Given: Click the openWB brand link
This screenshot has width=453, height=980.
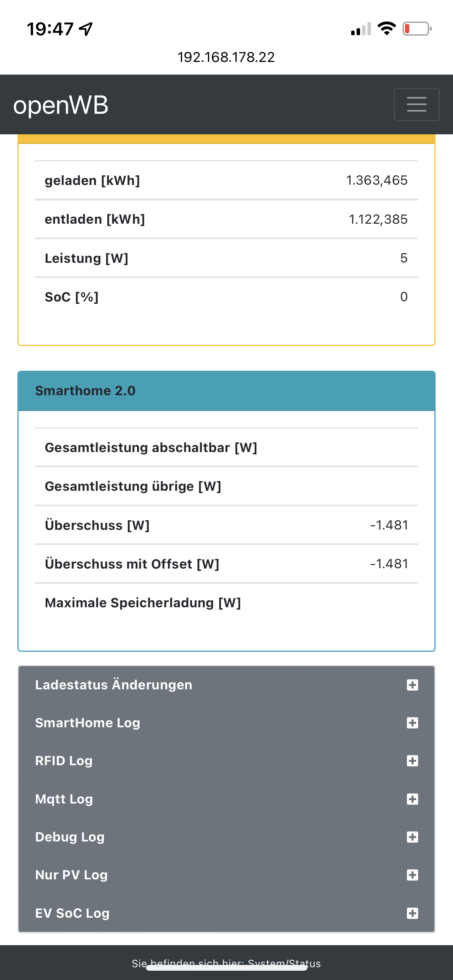Looking at the screenshot, I should [x=61, y=105].
